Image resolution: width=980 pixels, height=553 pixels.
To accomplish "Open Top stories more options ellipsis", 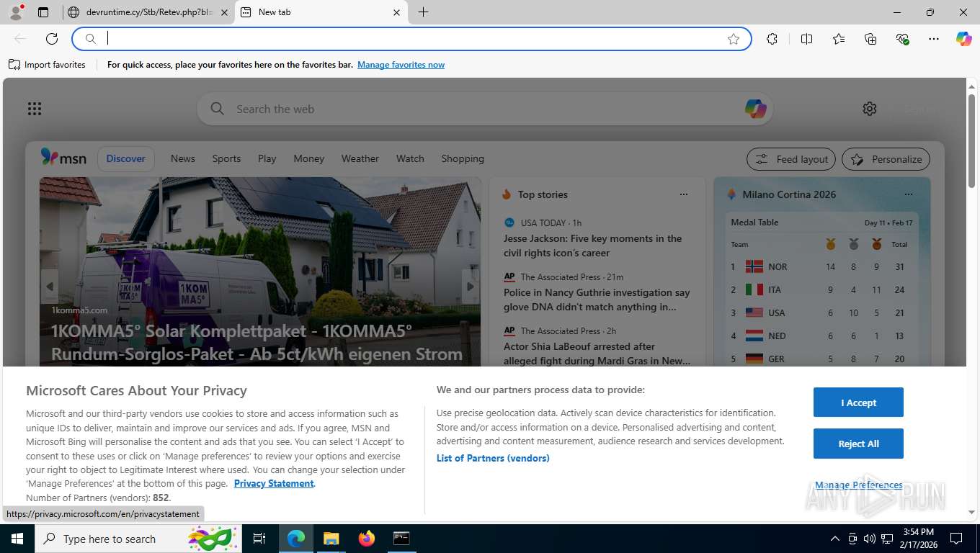I will 684,194.
